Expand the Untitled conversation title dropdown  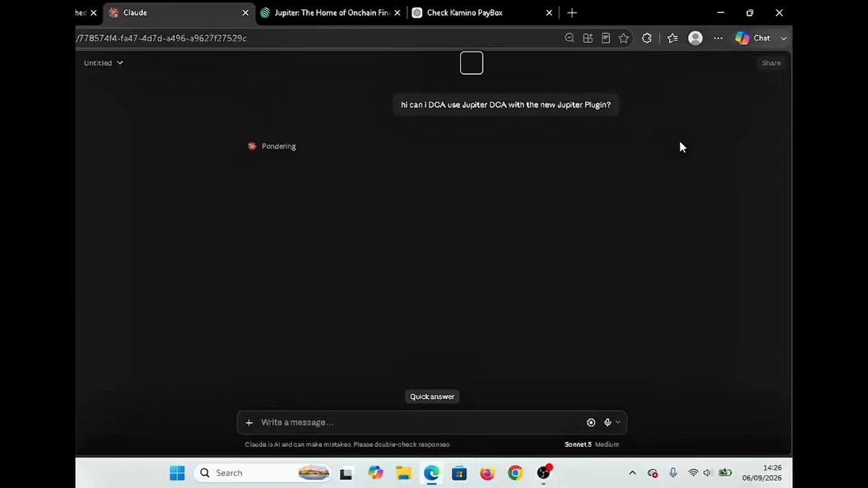(103, 63)
